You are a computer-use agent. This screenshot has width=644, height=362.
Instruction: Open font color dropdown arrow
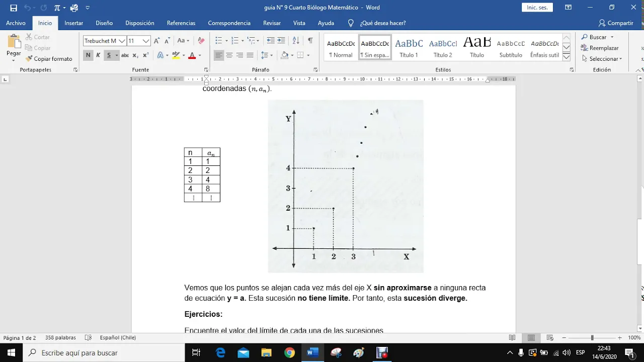coord(200,55)
